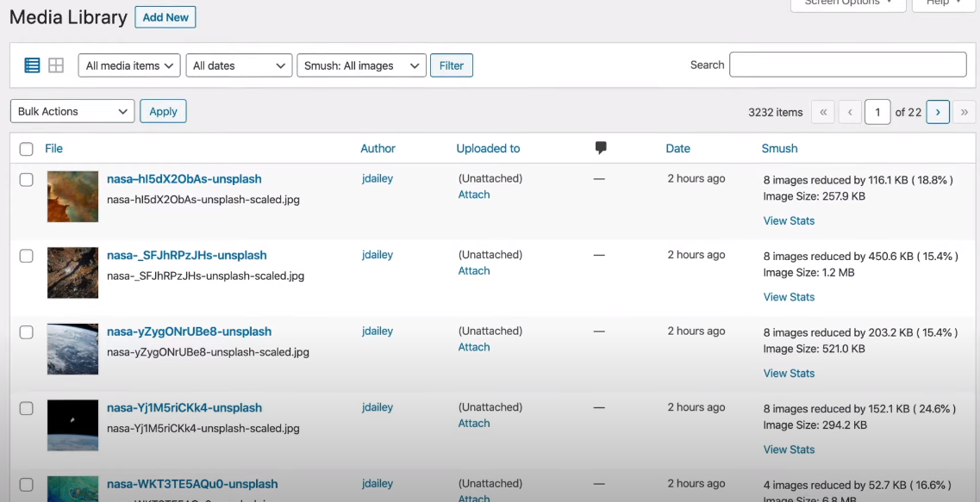
Task: Switch to grid view icon
Action: pos(56,65)
